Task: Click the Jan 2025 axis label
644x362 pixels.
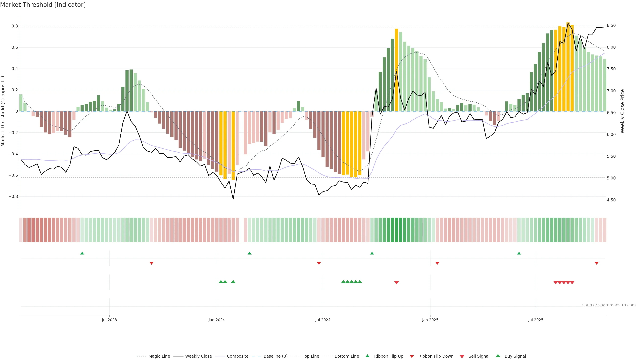Action: (430, 320)
